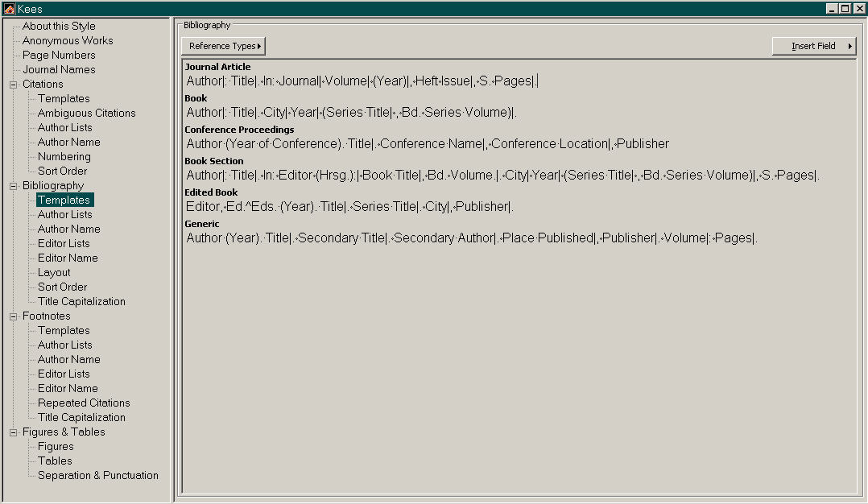The height and width of the screenshot is (504, 868).
Task: Select Tables under Figures & Tables
Action: pos(54,461)
